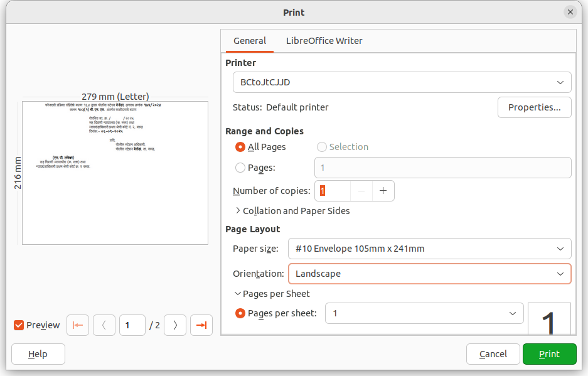
Task: Click the preview page number field
Action: pos(132,325)
